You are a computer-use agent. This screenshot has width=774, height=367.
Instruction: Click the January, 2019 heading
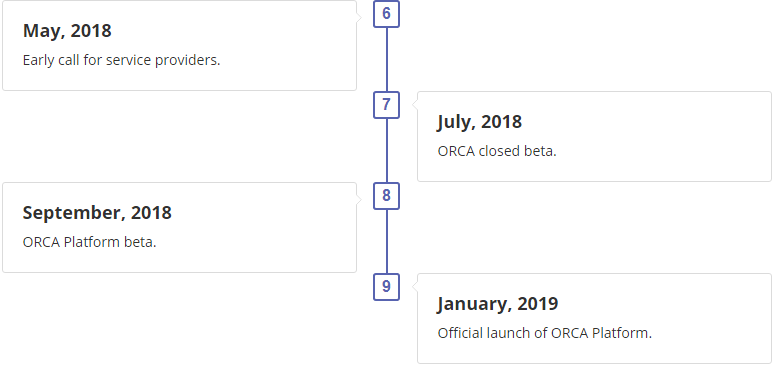tap(498, 304)
